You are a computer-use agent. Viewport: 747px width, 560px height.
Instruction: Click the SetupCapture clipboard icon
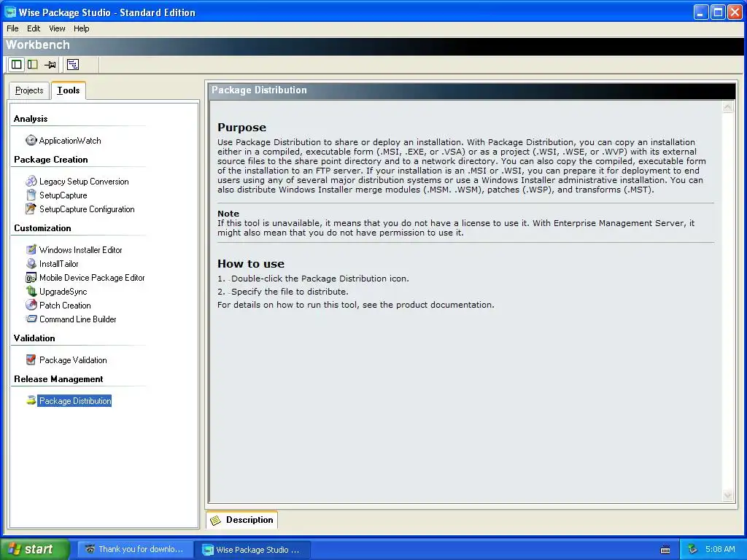[31, 195]
